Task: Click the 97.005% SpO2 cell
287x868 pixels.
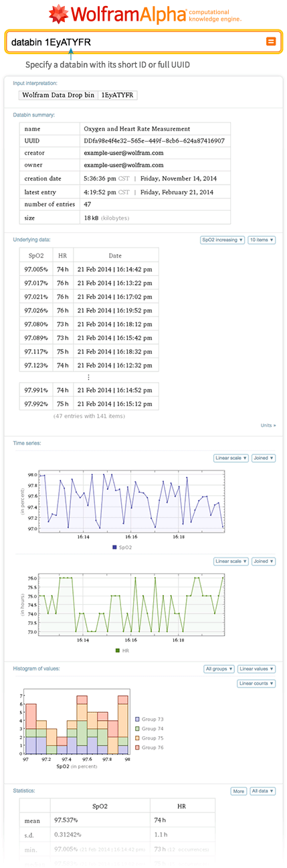Action: (36, 269)
